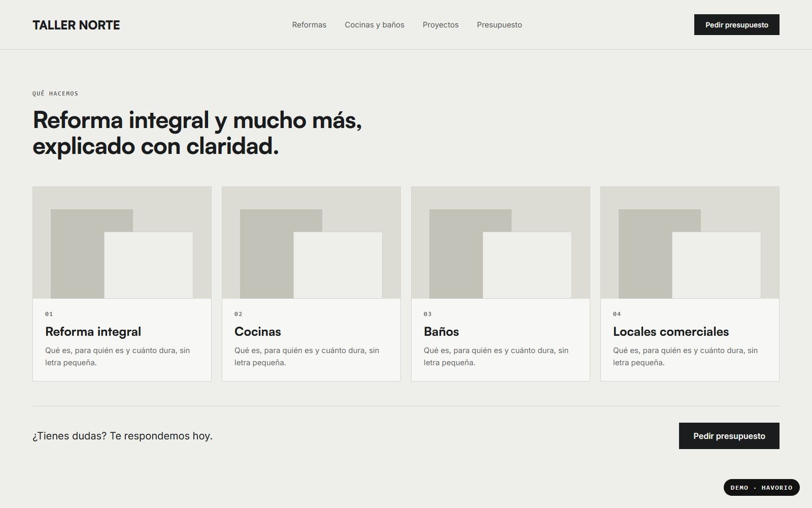The height and width of the screenshot is (508, 812).
Task: Open the Locales comerciales card thumbnail
Action: coord(690,243)
